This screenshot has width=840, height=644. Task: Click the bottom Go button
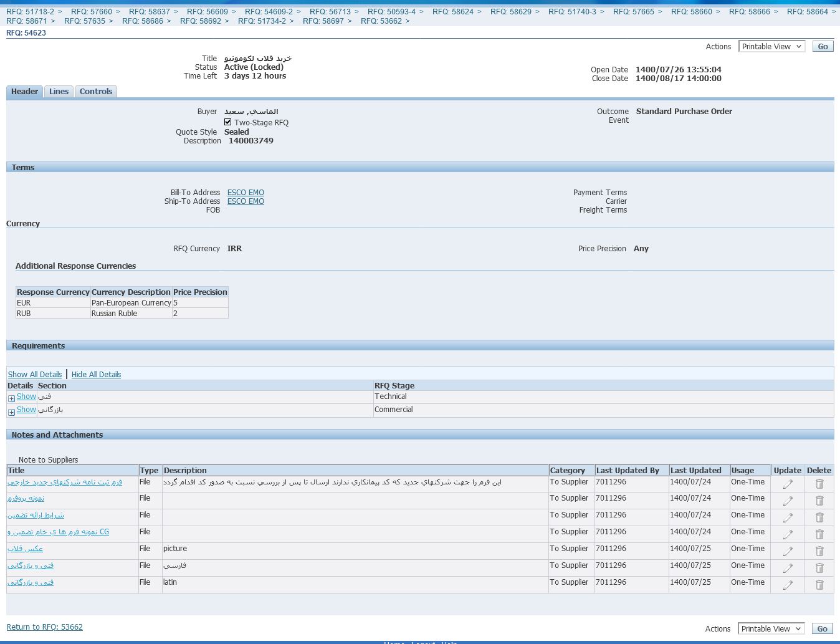(822, 628)
